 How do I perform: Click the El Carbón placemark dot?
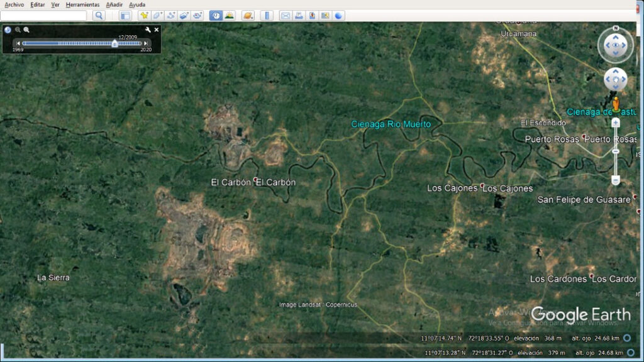coord(255,179)
